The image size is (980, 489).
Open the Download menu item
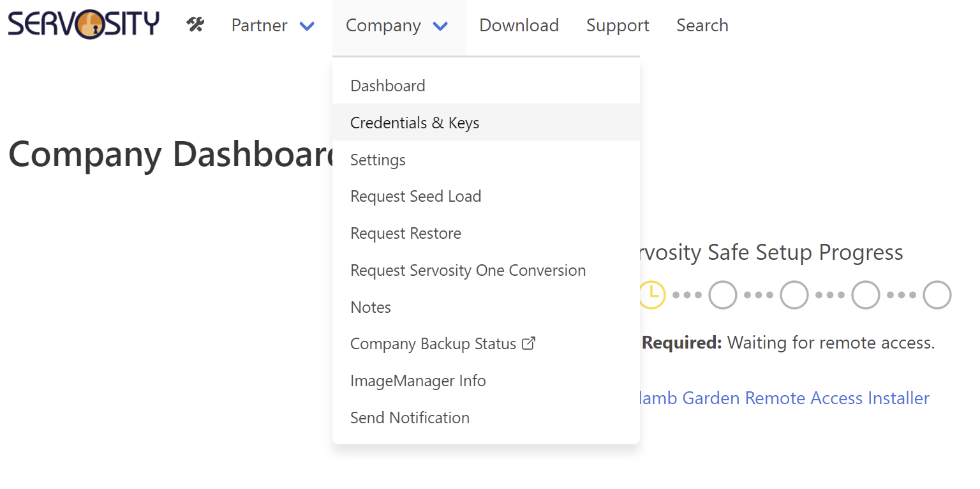[x=519, y=26]
